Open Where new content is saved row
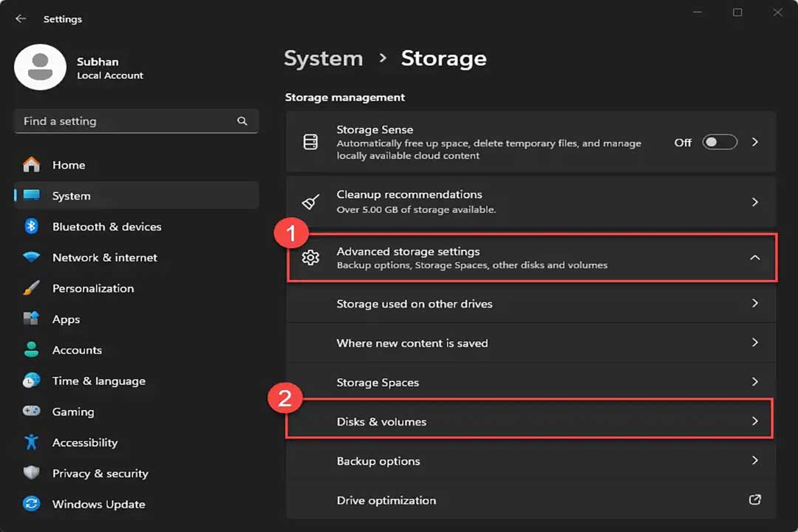 tap(531, 343)
